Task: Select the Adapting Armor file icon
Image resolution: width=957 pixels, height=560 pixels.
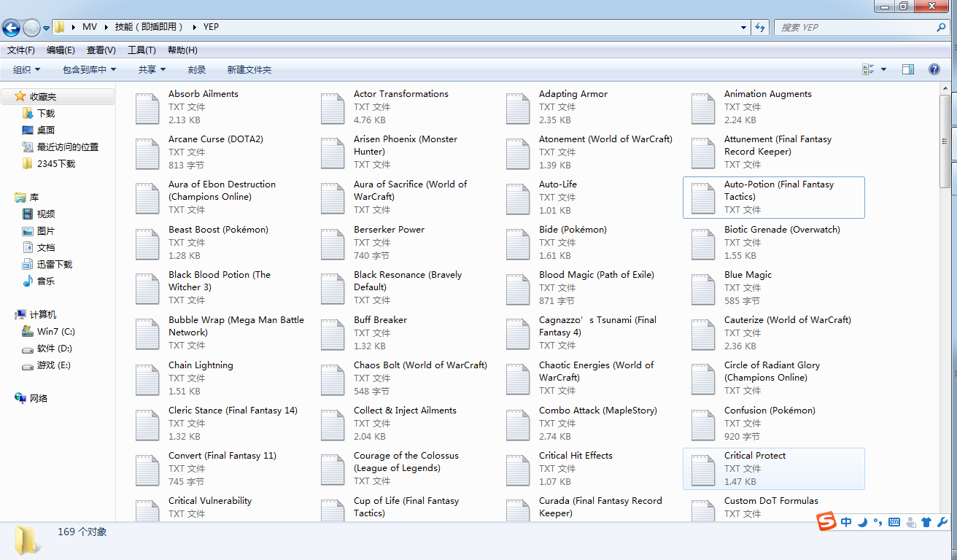Action: coord(518,108)
